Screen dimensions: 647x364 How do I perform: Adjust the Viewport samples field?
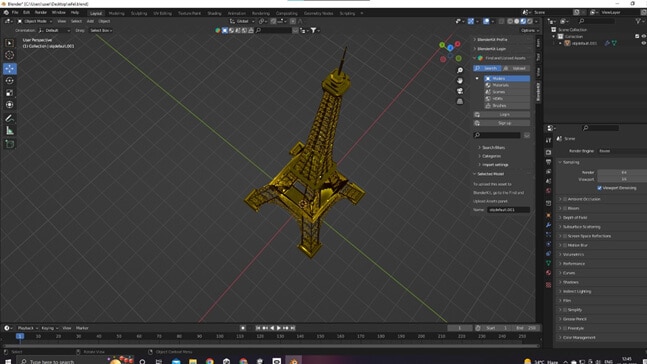[x=622, y=179]
